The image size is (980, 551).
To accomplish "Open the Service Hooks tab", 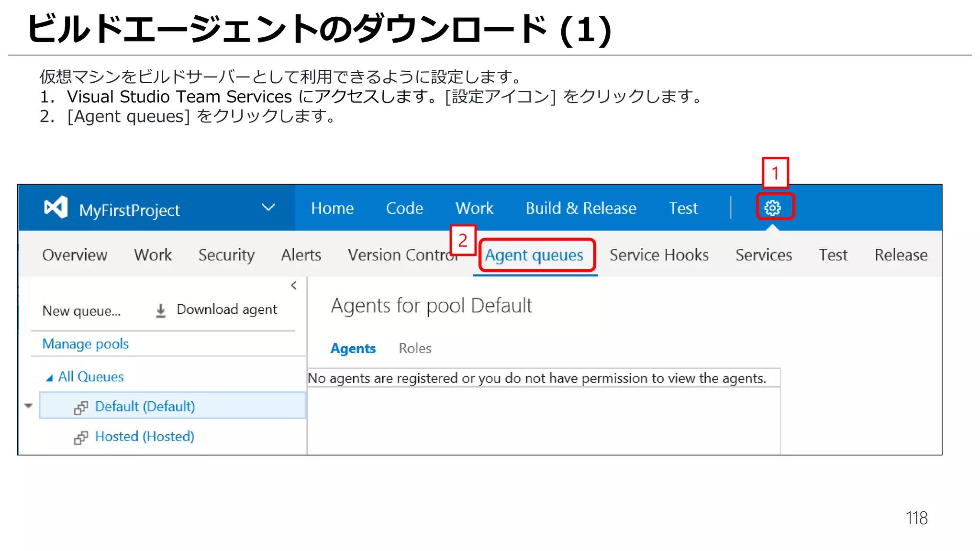I will click(659, 255).
